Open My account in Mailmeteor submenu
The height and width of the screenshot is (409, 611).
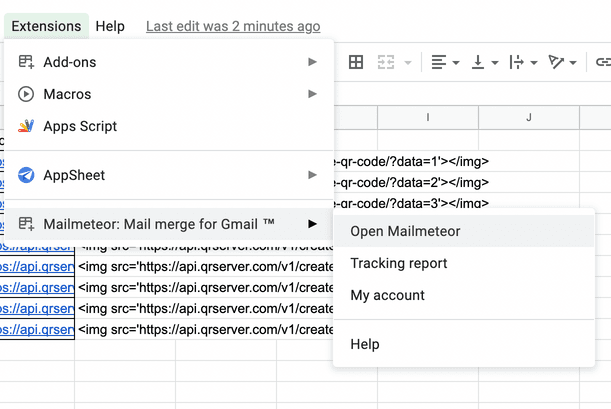pyautogui.click(x=464, y=295)
